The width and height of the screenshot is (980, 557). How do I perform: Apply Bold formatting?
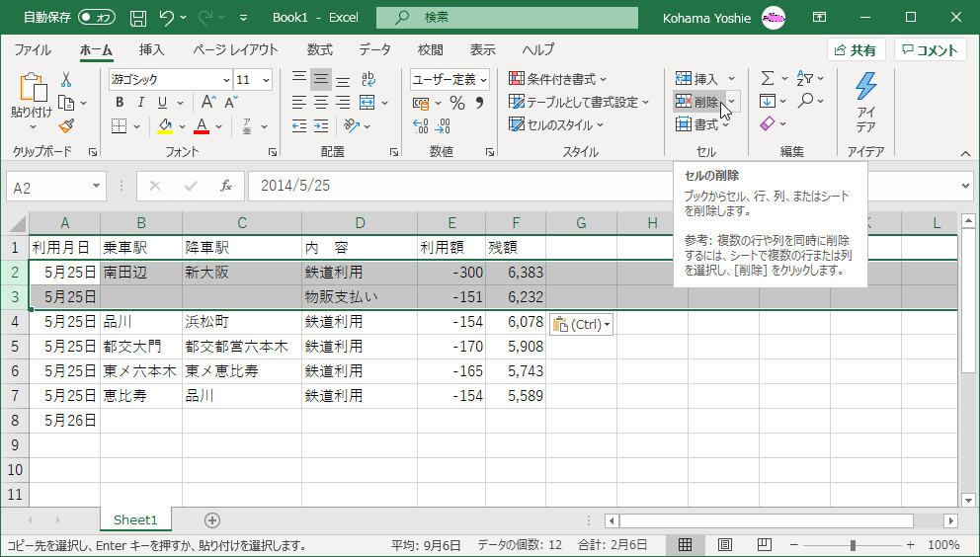pos(120,103)
